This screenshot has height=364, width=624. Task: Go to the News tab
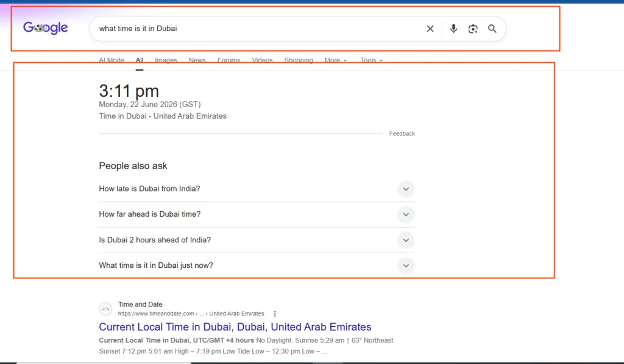[x=197, y=60]
